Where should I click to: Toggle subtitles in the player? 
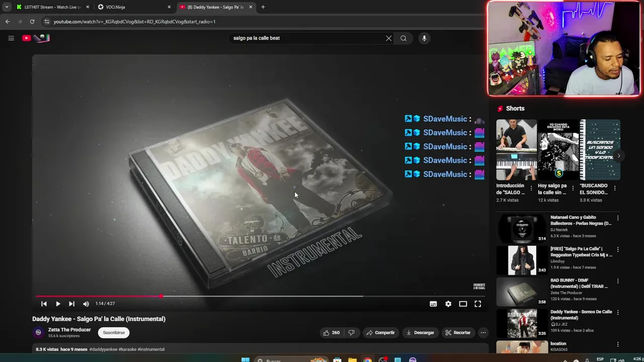point(433,304)
